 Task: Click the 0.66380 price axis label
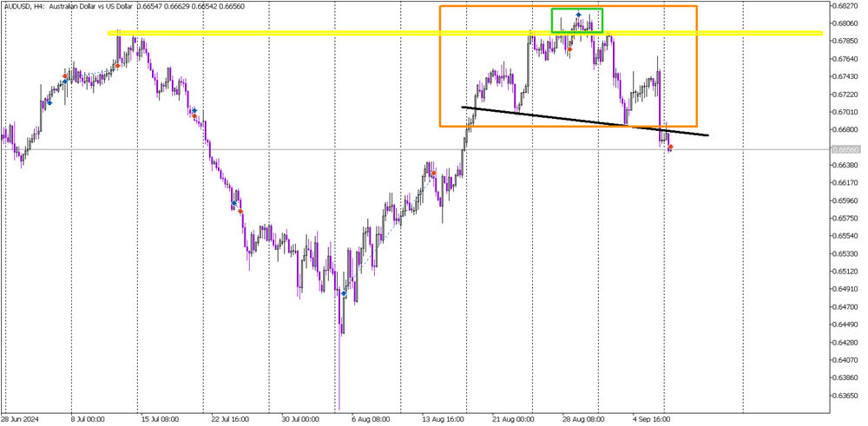tap(846, 165)
